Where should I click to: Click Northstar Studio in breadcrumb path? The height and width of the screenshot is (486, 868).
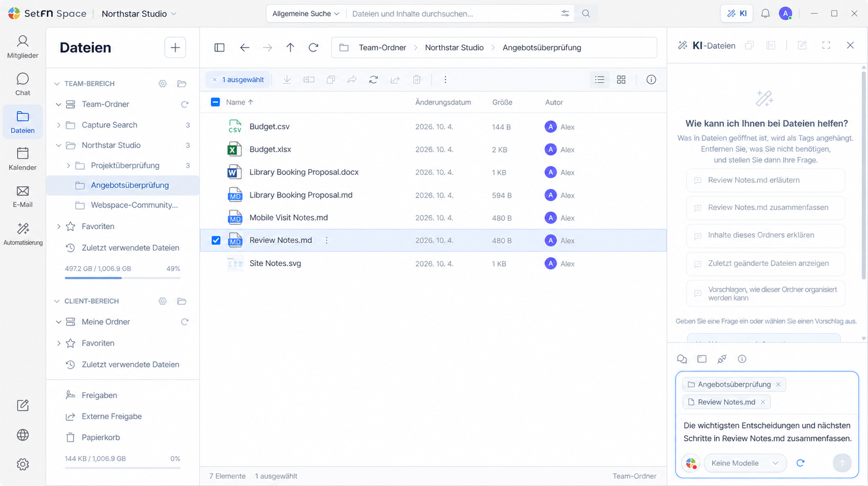coord(454,48)
